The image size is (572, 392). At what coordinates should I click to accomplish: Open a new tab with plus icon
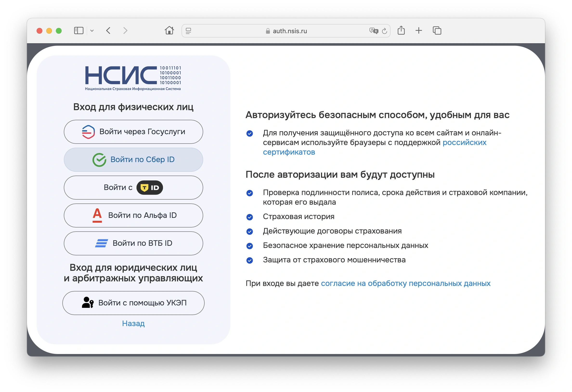pos(419,31)
